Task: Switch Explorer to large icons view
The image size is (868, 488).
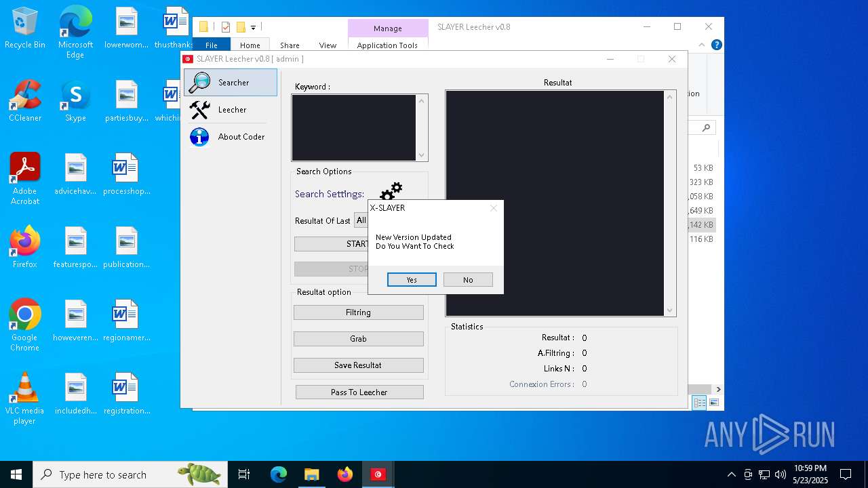Action: (713, 403)
